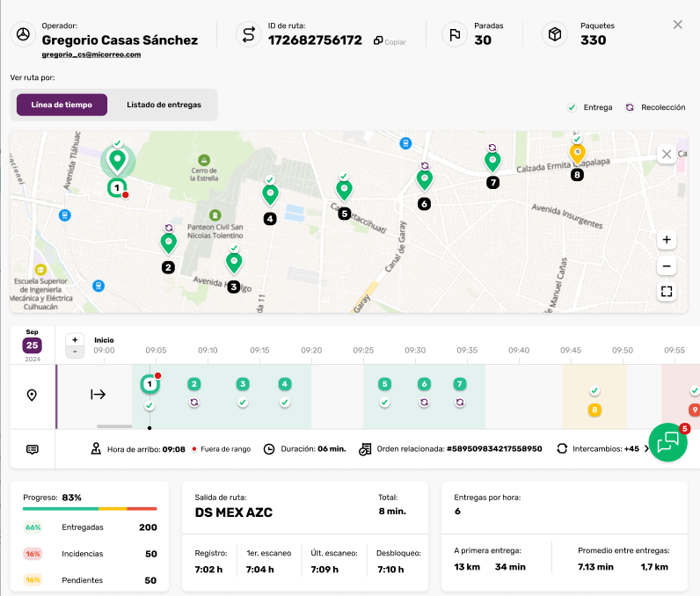Viewport: 700px width, 596px height.
Task: Click the timeline location pin row icon
Action: click(32, 396)
